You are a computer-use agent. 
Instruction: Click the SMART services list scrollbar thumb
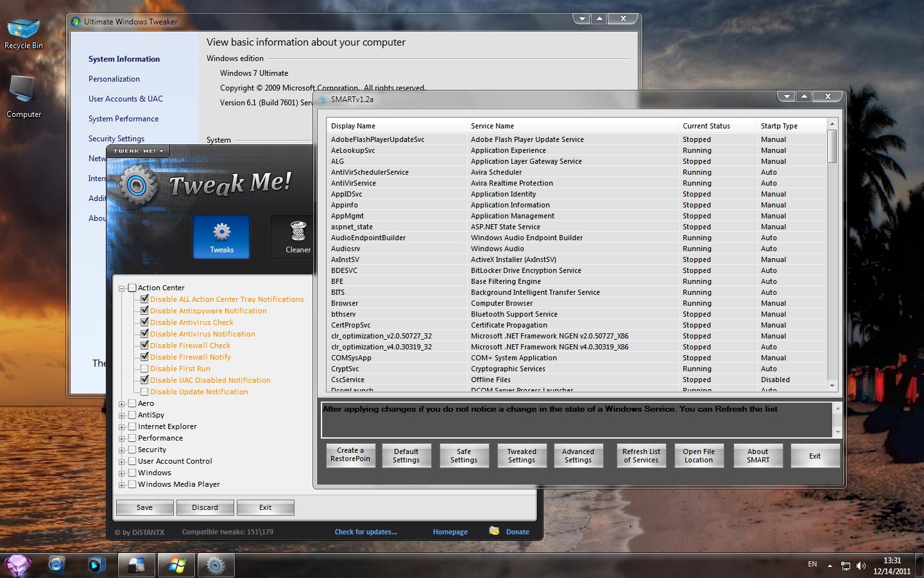click(x=832, y=147)
